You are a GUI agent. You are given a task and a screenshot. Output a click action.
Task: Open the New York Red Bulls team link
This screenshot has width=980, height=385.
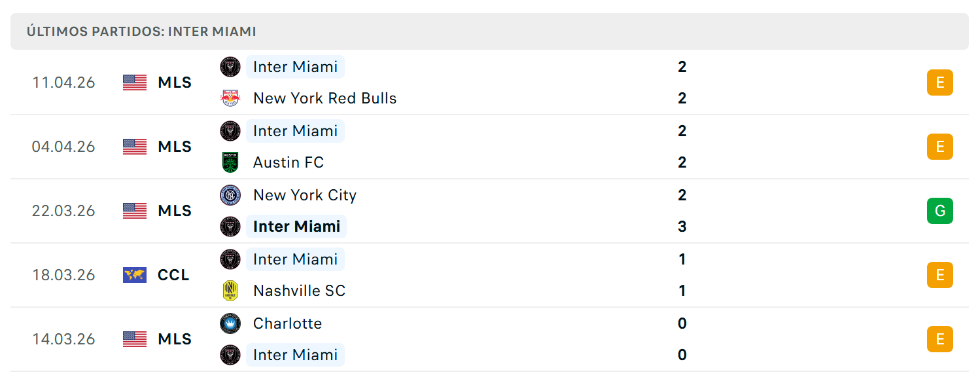325,98
